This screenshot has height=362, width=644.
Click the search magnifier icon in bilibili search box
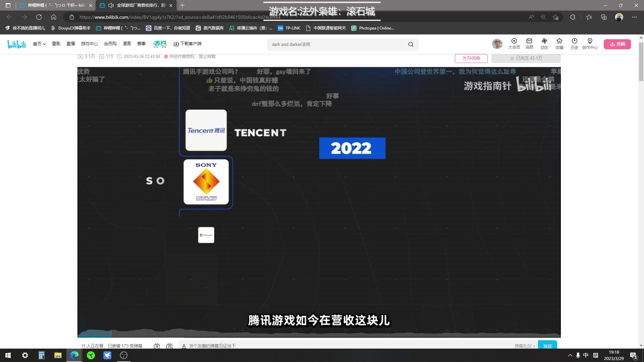(411, 44)
